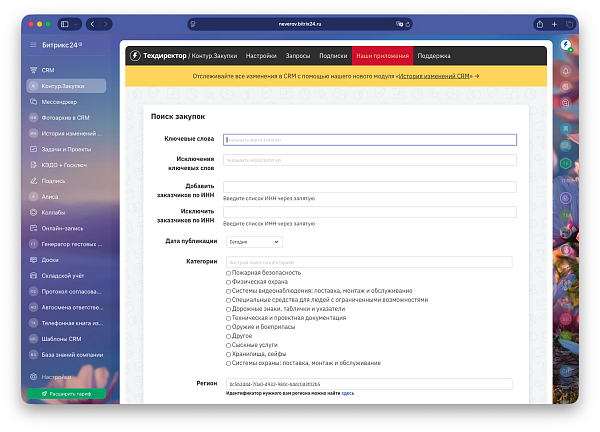Click the Исключения ключевых слов field

pos(370,160)
